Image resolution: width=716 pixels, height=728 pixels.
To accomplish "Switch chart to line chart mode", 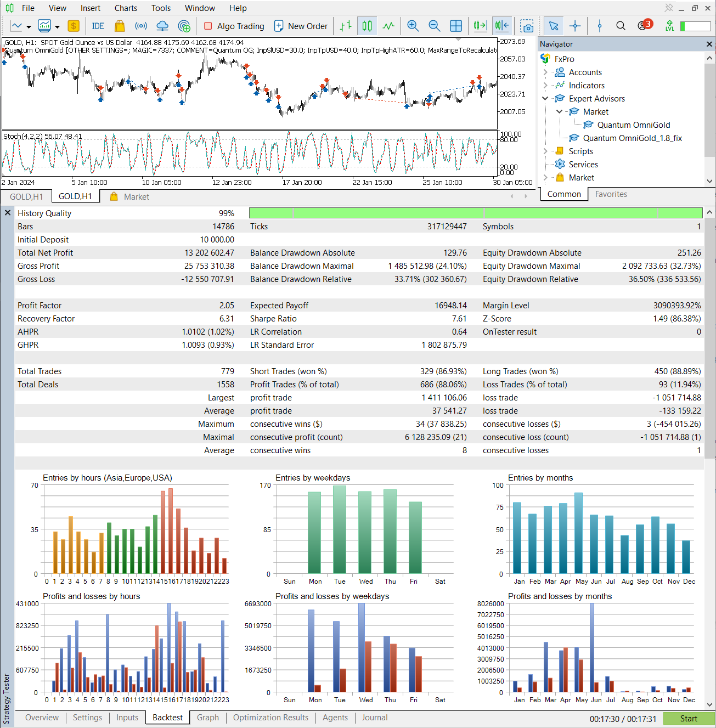I will coord(388,26).
